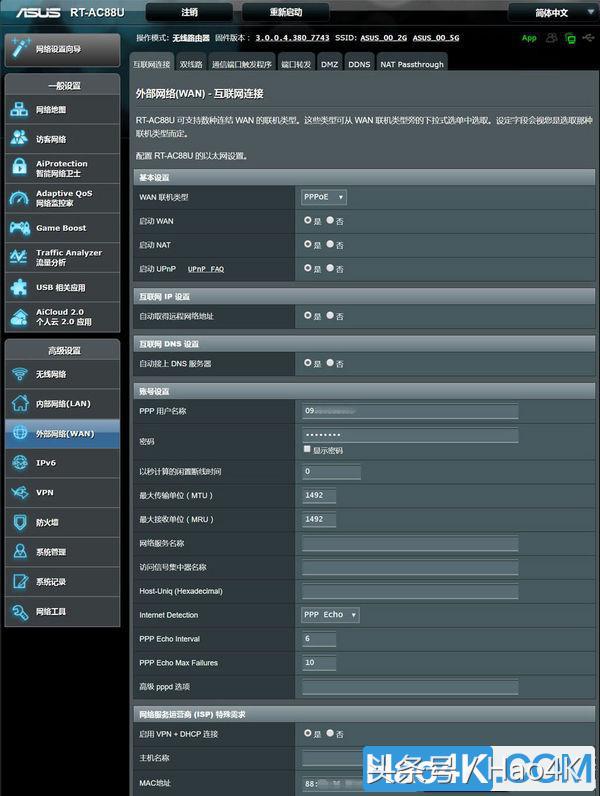Open LAN (内部网络) house icon
The width and height of the screenshot is (600, 796).
click(x=19, y=404)
